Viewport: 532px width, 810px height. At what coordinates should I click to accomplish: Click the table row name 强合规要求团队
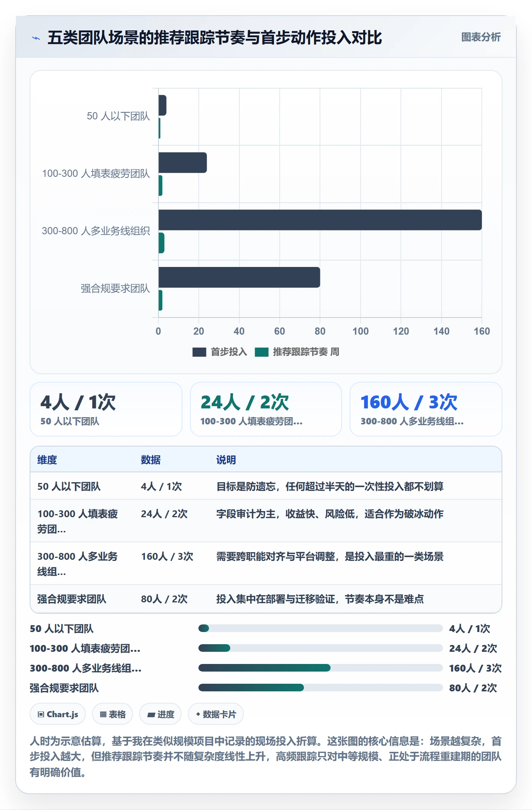point(72,599)
